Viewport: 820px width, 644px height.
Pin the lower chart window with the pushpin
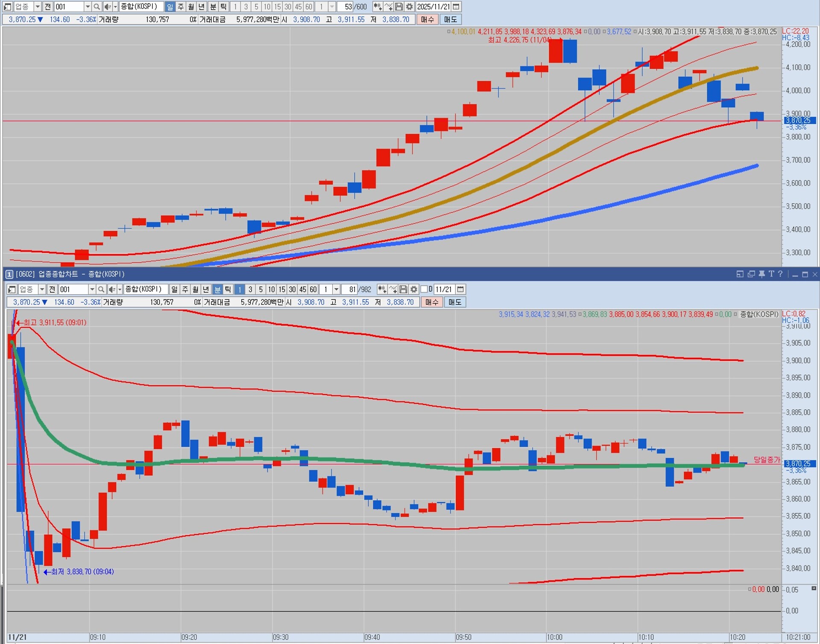pyautogui.click(x=761, y=274)
